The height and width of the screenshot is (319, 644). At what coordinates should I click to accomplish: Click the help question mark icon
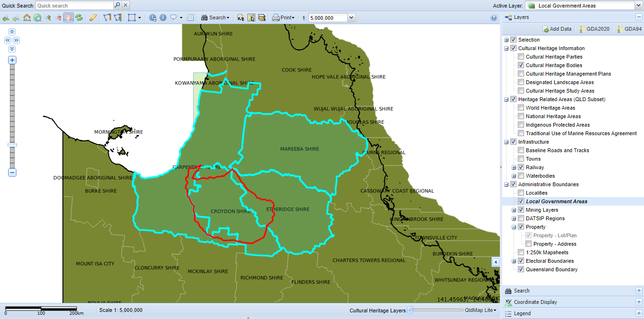click(494, 17)
